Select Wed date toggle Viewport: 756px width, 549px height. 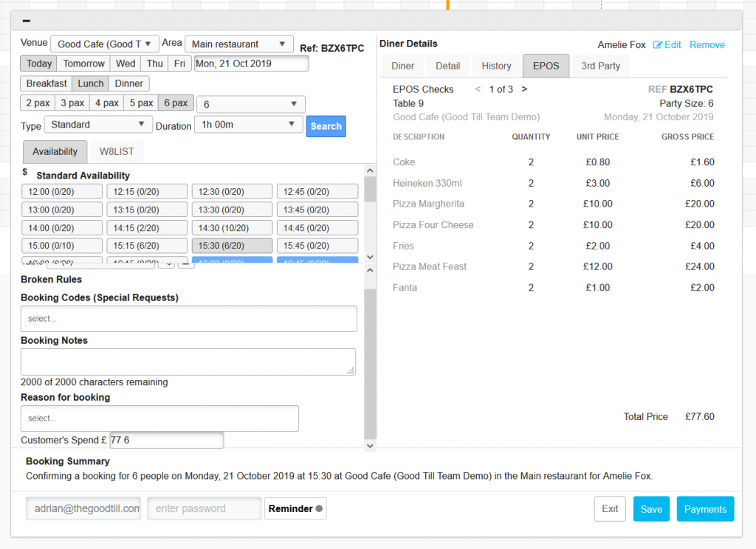[x=126, y=63]
